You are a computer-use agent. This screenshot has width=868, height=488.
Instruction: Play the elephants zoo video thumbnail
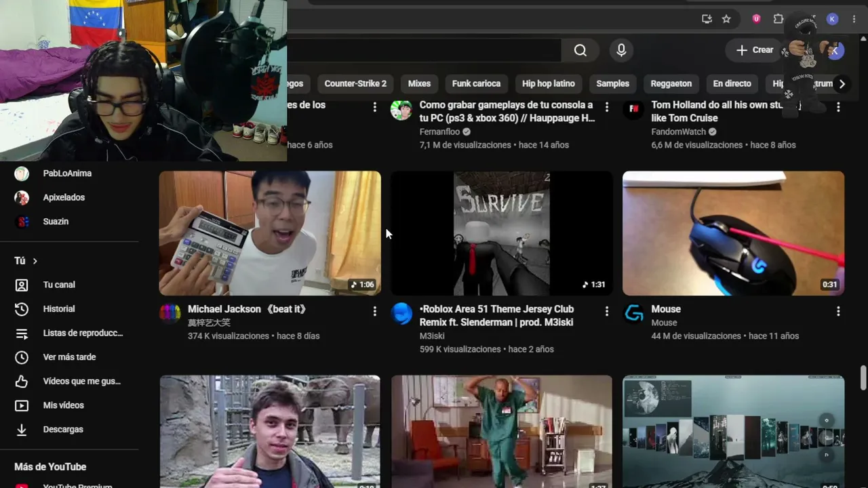point(270,432)
